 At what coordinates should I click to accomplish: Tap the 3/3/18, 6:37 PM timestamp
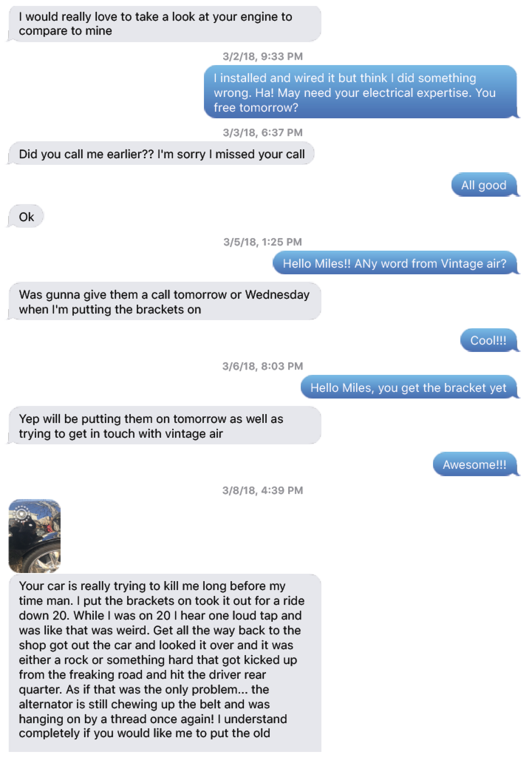263,132
